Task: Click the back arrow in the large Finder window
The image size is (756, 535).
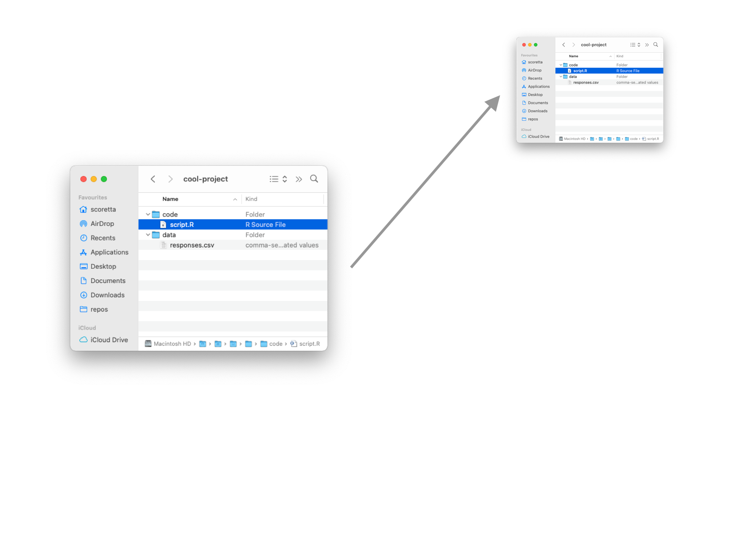Action: coord(153,179)
